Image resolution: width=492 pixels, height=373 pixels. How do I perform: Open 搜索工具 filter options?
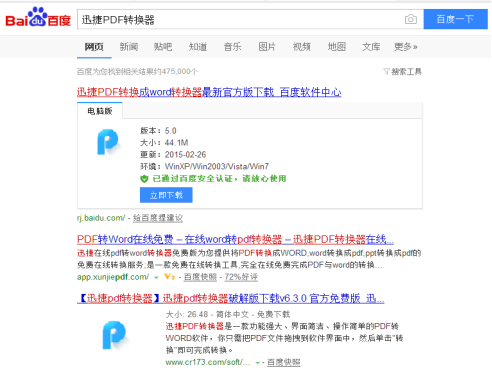(403, 72)
